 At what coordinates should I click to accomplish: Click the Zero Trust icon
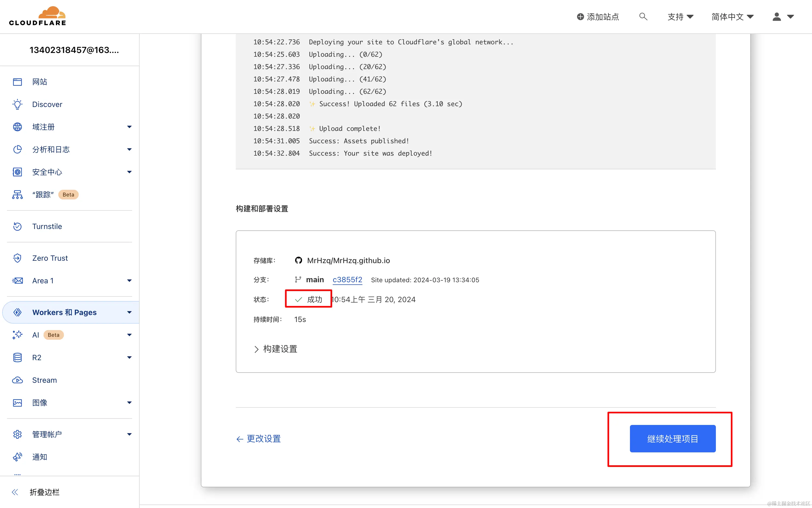[17, 258]
